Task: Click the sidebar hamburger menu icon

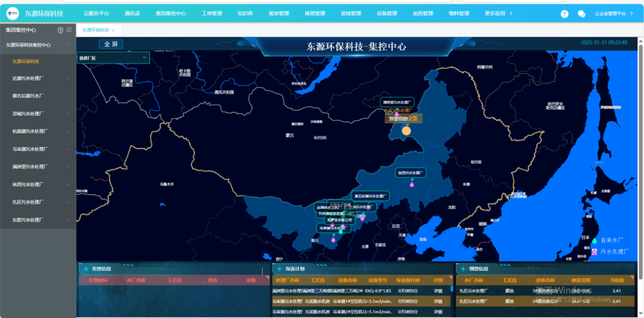Action: click(69, 30)
